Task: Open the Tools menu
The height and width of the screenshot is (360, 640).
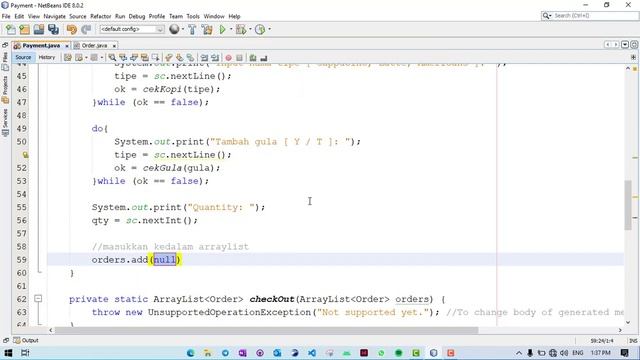Action: point(193,16)
